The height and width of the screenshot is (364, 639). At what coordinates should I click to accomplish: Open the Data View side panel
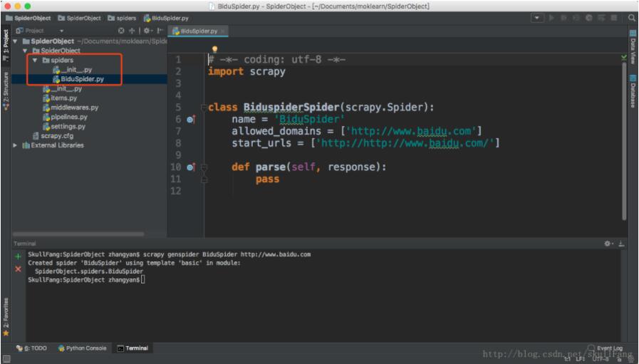(x=633, y=47)
